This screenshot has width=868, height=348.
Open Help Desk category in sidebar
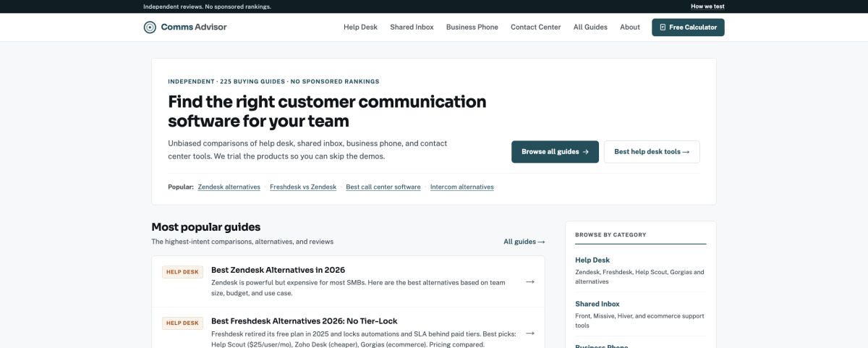[x=592, y=260]
